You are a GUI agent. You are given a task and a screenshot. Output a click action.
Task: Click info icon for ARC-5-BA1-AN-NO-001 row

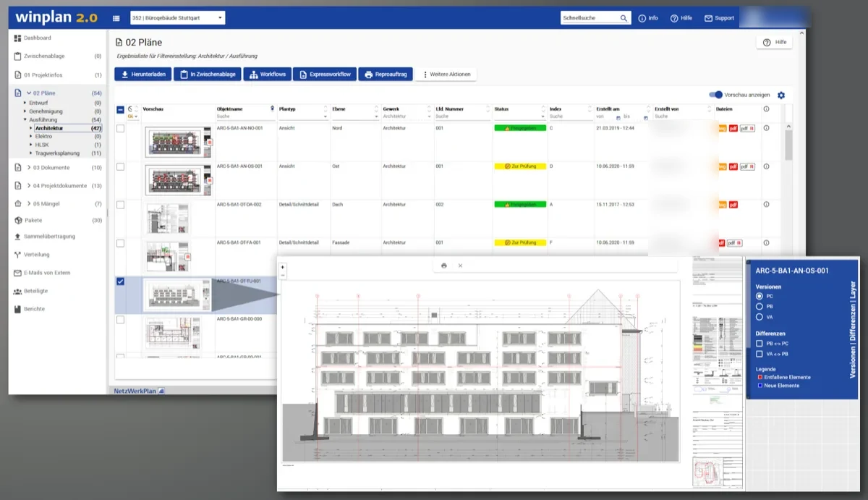(767, 128)
